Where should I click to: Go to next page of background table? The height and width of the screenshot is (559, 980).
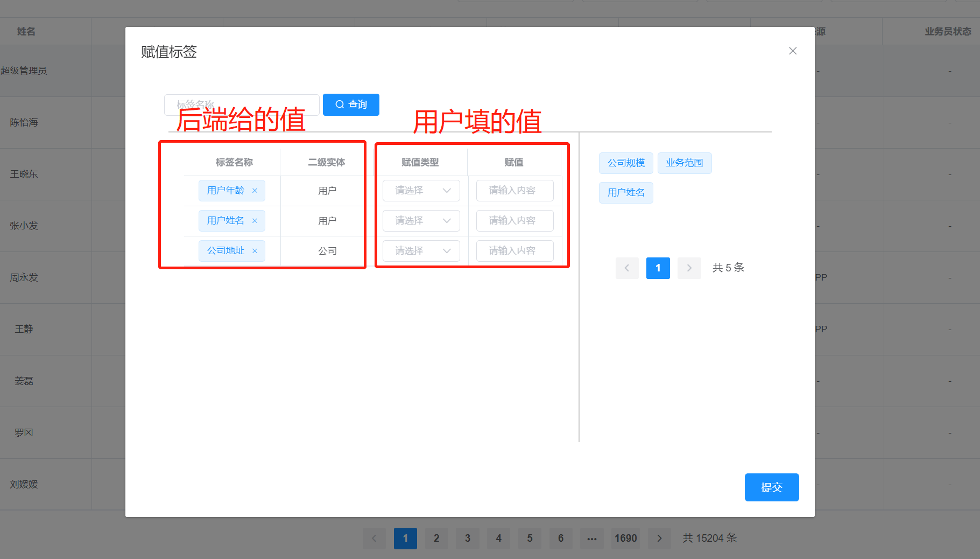click(659, 539)
